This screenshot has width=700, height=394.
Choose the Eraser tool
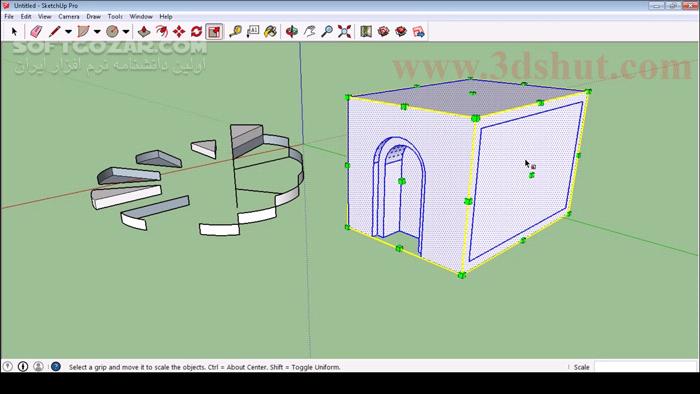pyautogui.click(x=36, y=32)
